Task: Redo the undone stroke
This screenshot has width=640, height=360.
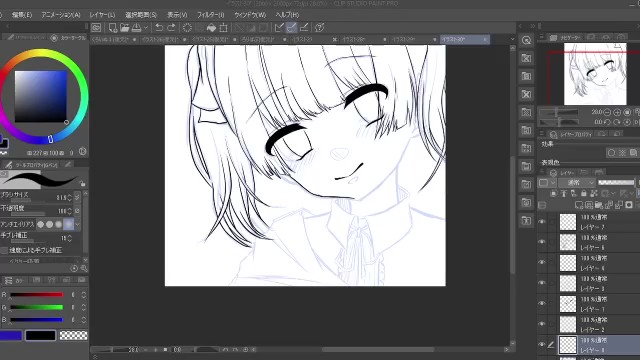Action: [x=171, y=28]
